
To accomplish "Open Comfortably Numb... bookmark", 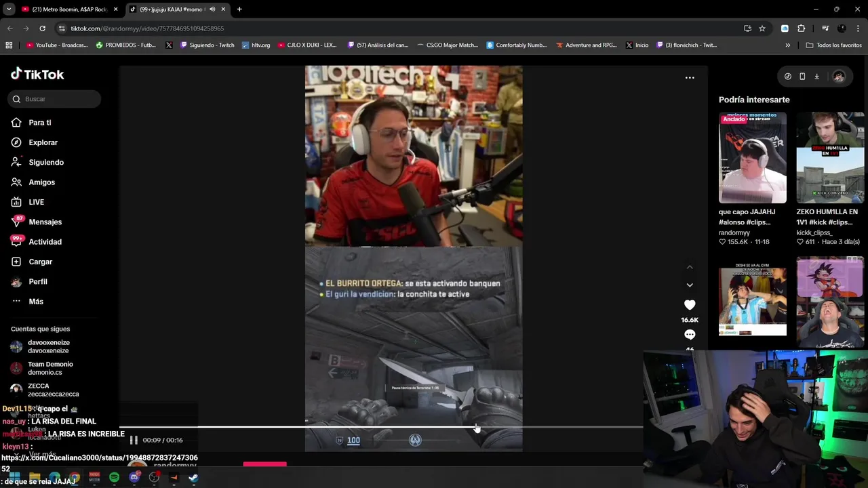I will click(517, 45).
